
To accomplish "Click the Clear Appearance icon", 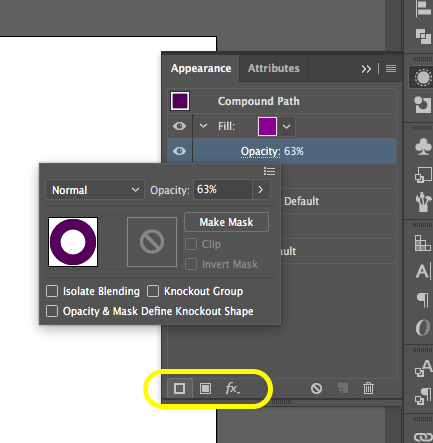I will coord(316,388).
